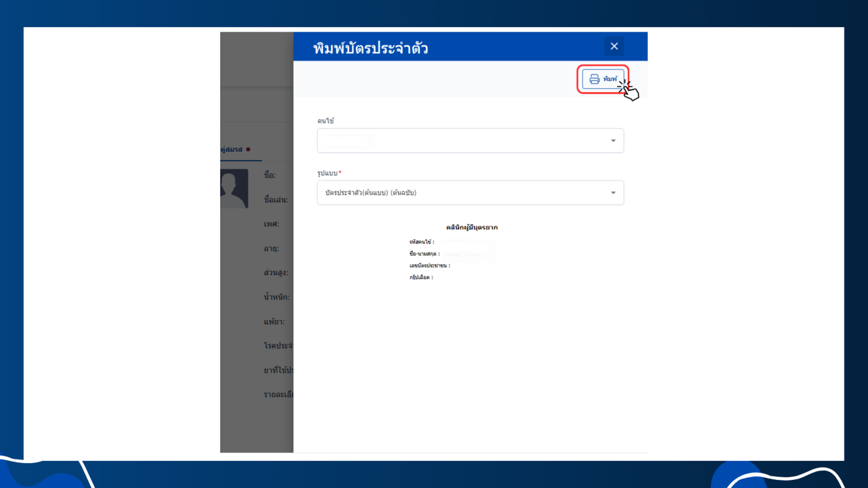Click the รหัสคนไข้ label in preview
Screen dimensions: 868x488
pyautogui.click(x=422, y=242)
